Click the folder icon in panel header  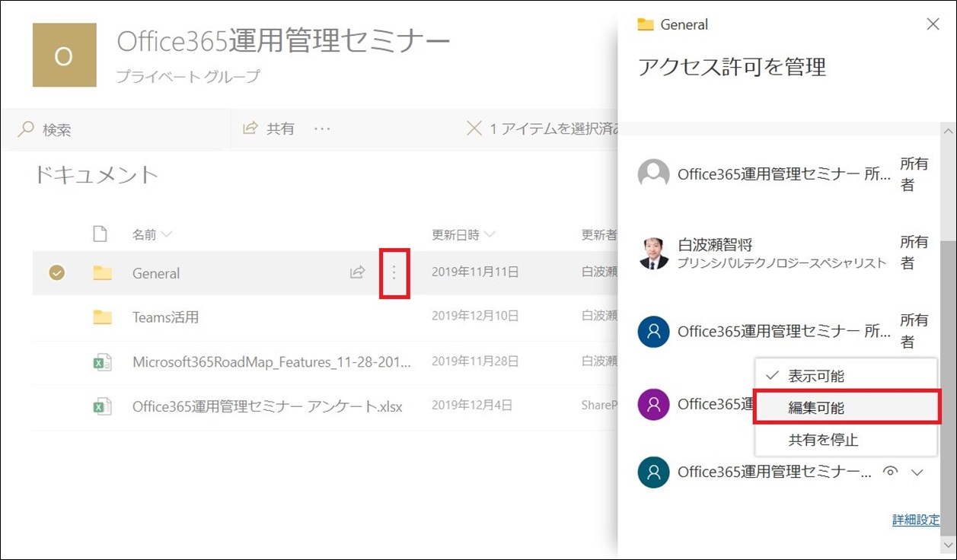tap(646, 24)
